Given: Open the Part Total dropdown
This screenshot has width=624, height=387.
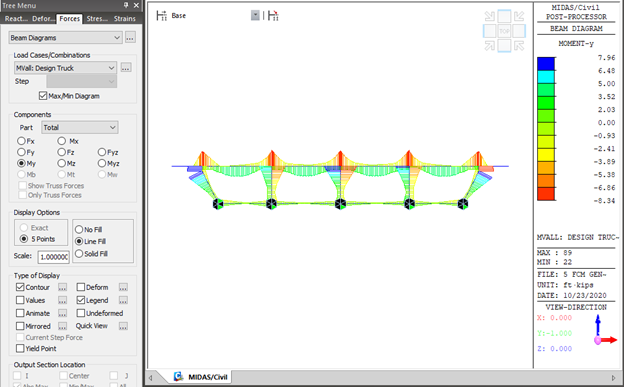Looking at the screenshot, I should pos(80,127).
